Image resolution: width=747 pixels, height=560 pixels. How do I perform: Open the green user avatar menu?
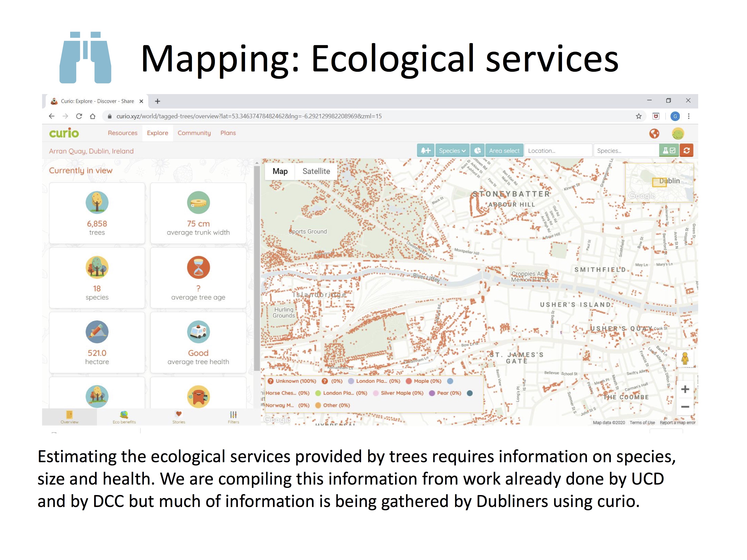[x=678, y=134]
